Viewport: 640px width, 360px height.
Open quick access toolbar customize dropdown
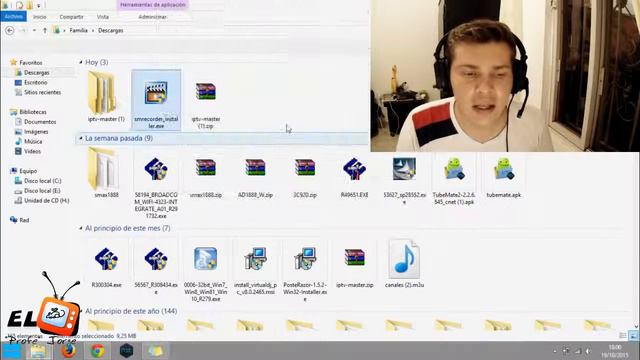click(38, 6)
